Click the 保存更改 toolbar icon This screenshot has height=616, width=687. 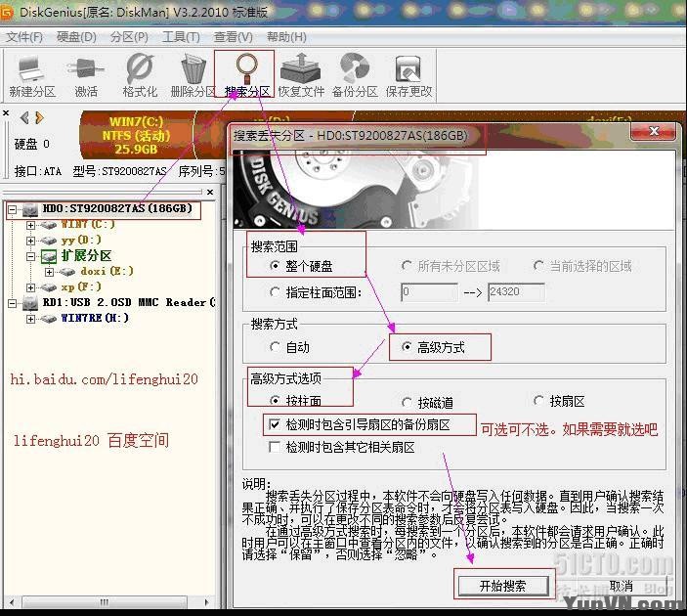[408, 68]
